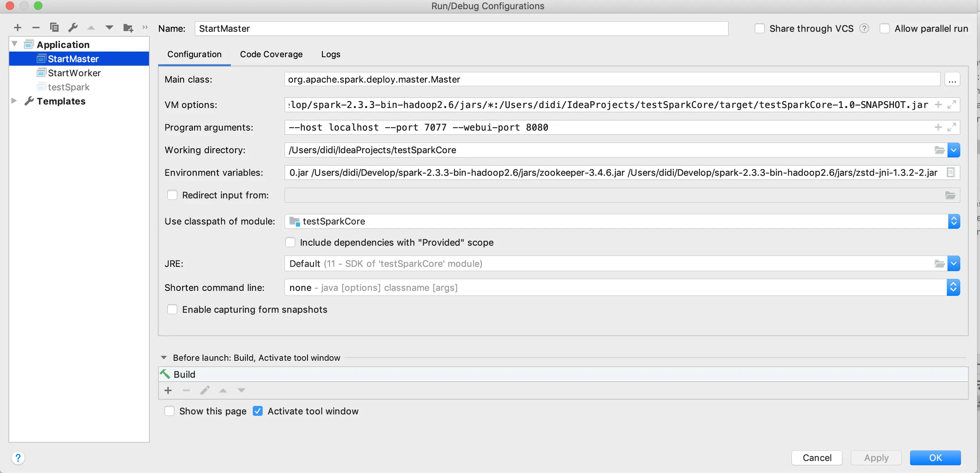Add a new run configuration
Image resolution: width=980 pixels, height=473 pixels.
pyautogui.click(x=18, y=28)
